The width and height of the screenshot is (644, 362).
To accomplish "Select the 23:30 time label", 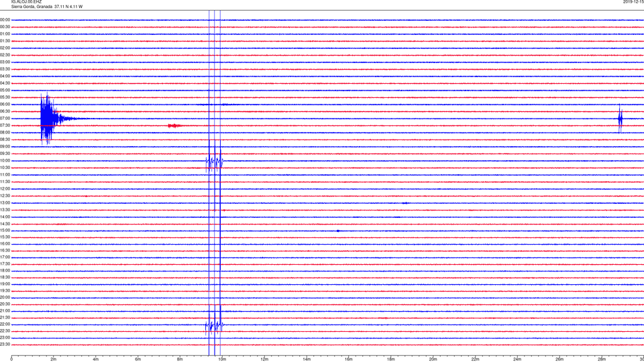I will (5, 345).
